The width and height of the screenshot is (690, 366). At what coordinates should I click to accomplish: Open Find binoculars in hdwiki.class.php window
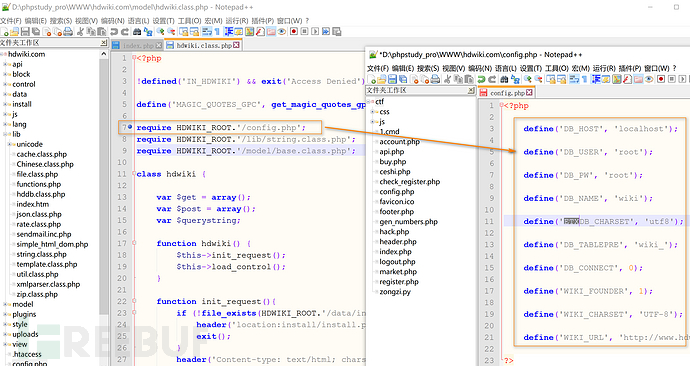point(137,32)
